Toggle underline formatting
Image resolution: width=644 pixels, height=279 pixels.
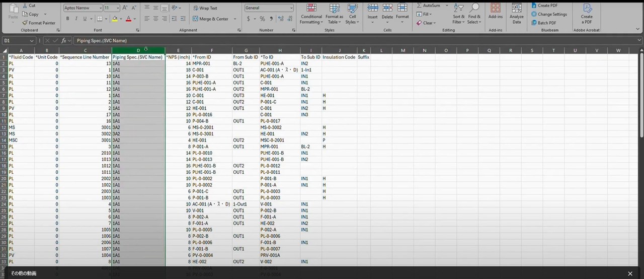tap(85, 19)
